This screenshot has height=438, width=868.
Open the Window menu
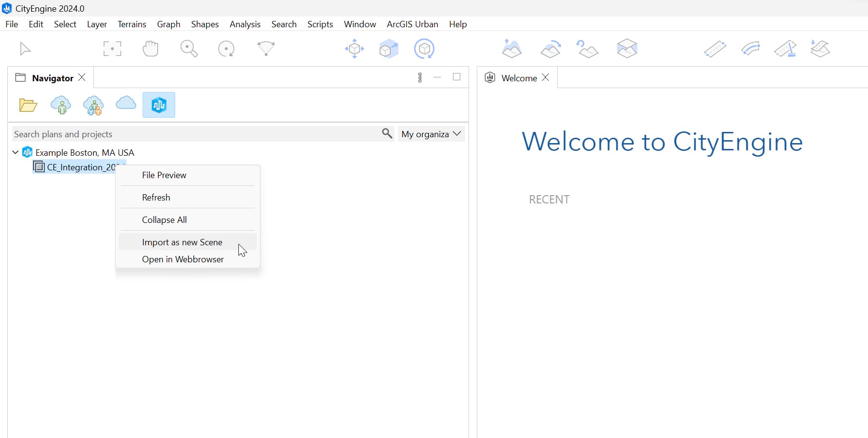pyautogui.click(x=360, y=24)
